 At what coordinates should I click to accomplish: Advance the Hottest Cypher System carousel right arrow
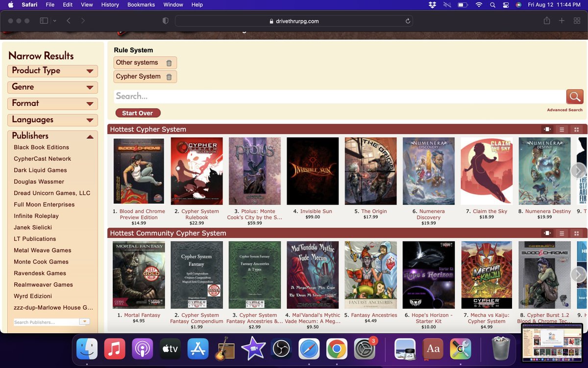(578, 170)
